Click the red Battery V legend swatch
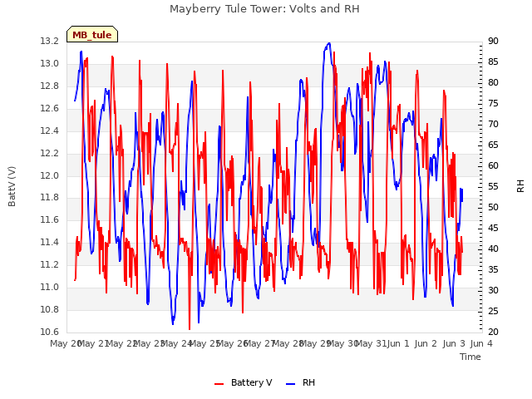532x399 pixels. tap(219, 384)
